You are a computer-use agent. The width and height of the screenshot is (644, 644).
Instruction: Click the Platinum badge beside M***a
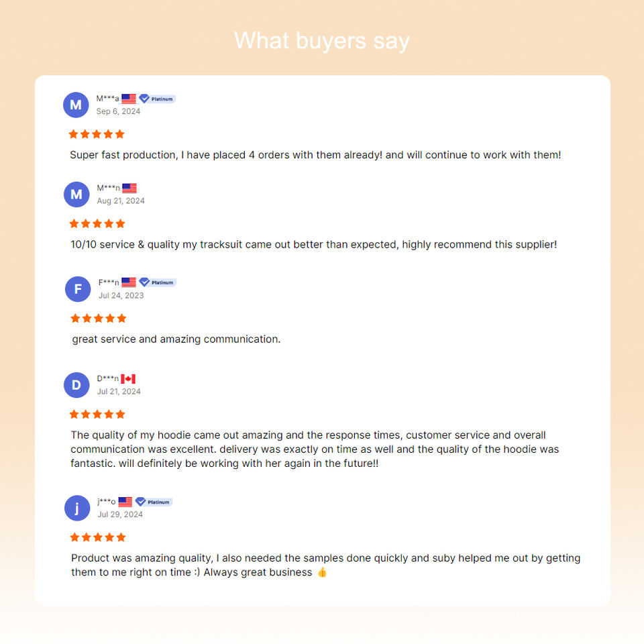click(x=157, y=99)
